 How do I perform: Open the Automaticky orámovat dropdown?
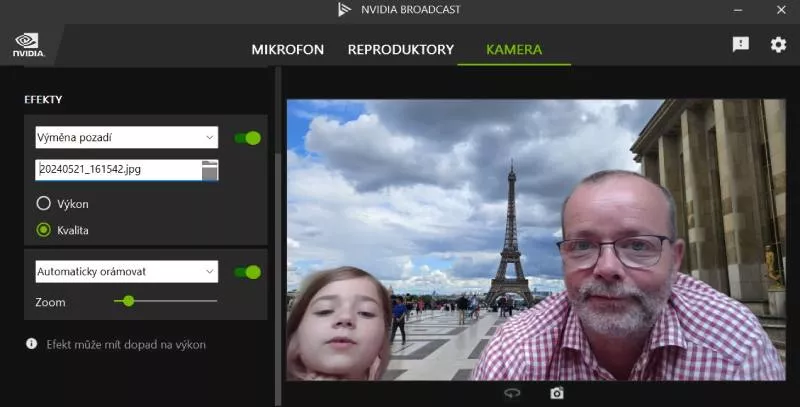click(125, 271)
